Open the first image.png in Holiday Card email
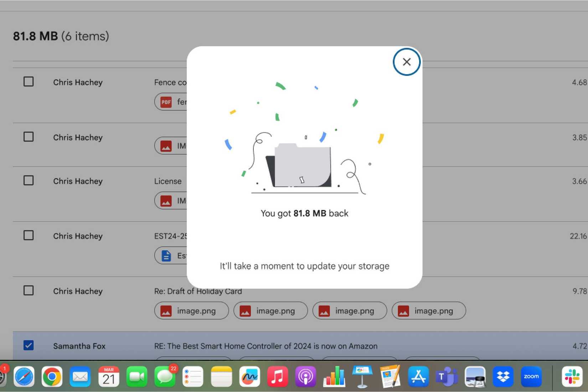Viewport: 588px width, 392px height. [192, 311]
